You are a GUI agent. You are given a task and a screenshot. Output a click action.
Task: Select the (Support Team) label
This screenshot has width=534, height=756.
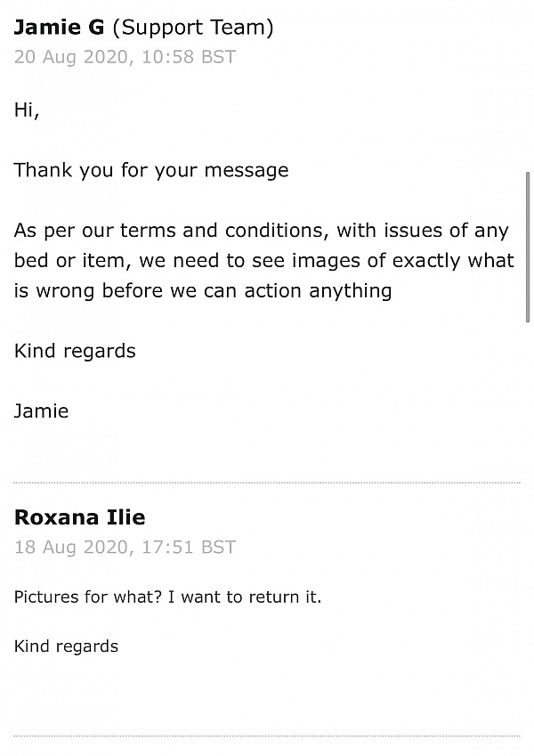[193, 28]
